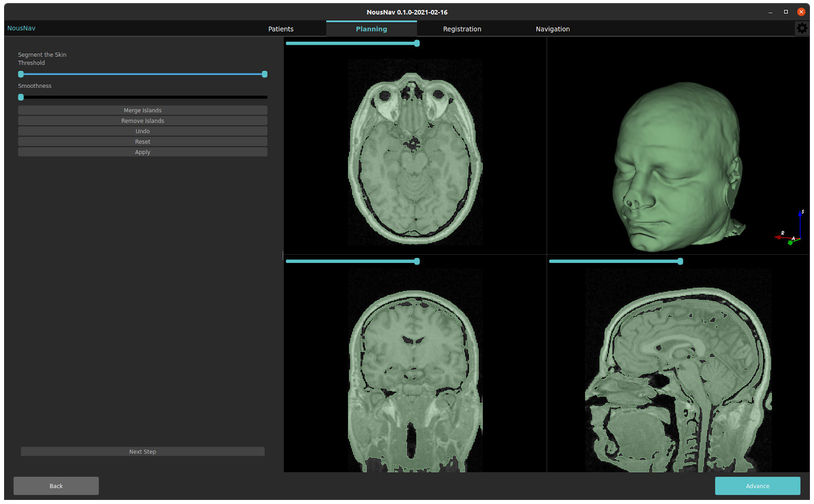Open the Registration tab
This screenshot has height=504, width=814.
pyautogui.click(x=461, y=29)
